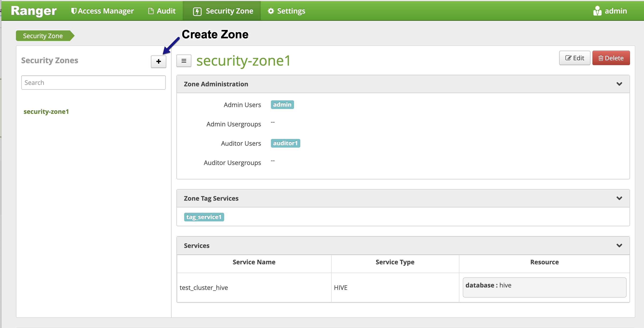This screenshot has height=328, width=644.
Task: Click the plus icon to create a zone
Action: pos(159,61)
